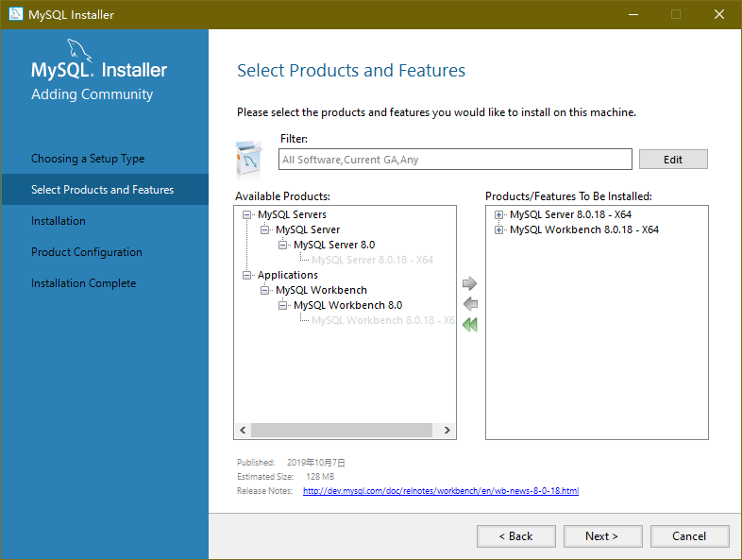The height and width of the screenshot is (560, 742).
Task: Expand MySQL Server 8.0.18 in install list
Action: click(x=499, y=214)
